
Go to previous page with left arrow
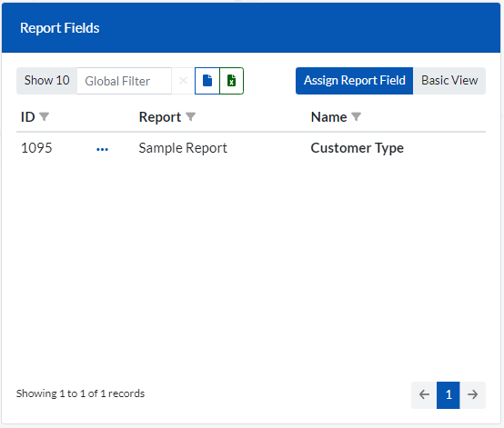coord(424,394)
